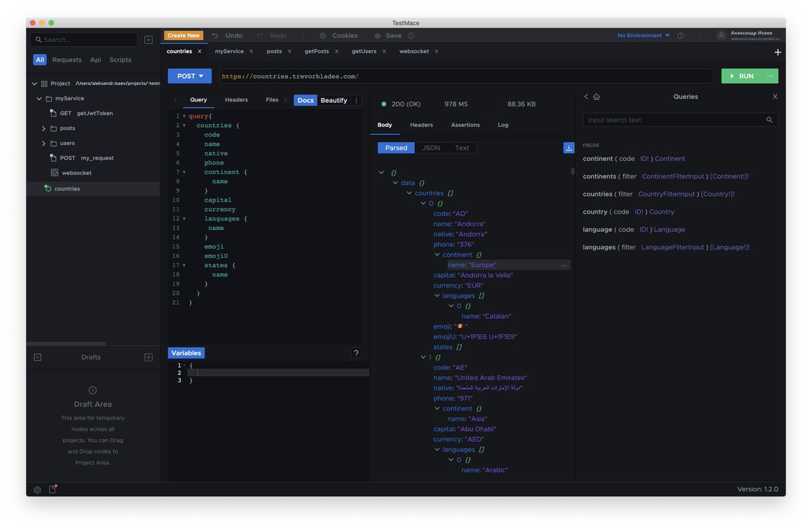This screenshot has width=812, height=531.
Task: Click the environment info icon
Action: (681, 35)
